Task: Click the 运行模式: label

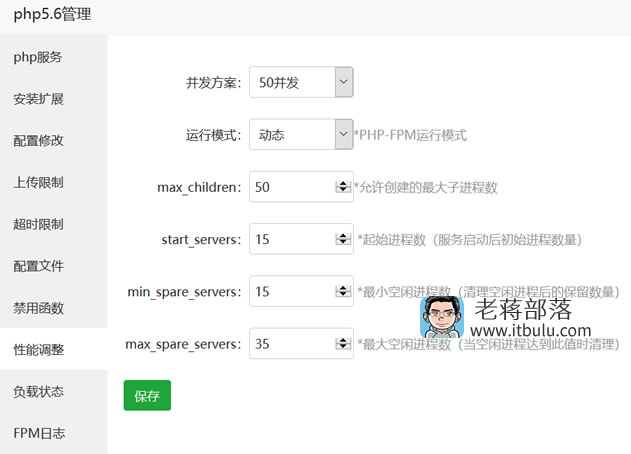Action: click(214, 135)
